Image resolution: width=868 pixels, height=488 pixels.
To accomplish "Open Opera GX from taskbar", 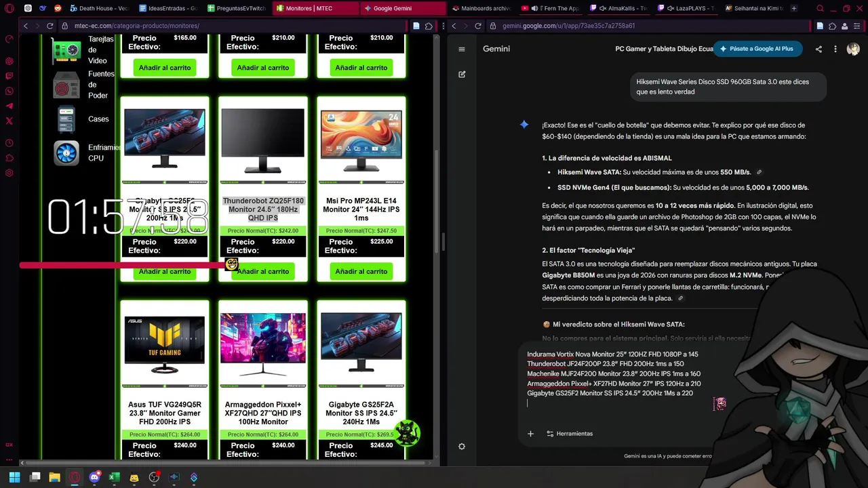I will click(75, 477).
